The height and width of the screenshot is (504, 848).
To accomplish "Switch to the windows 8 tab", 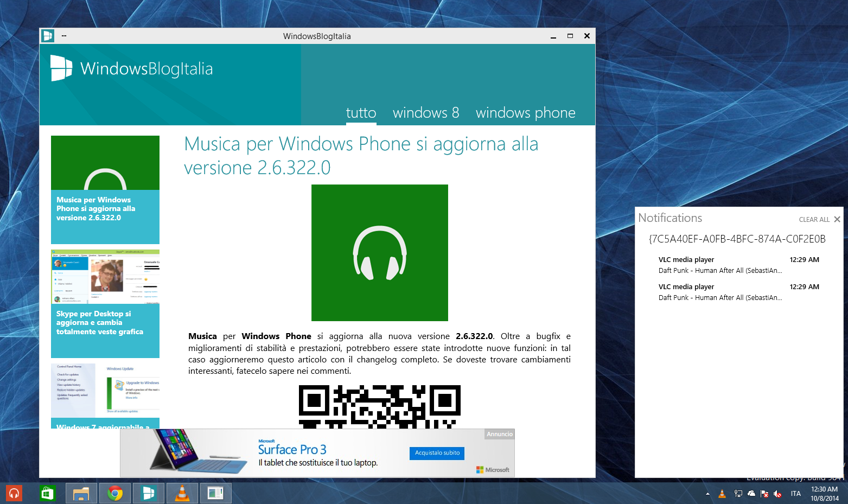I will pyautogui.click(x=426, y=113).
